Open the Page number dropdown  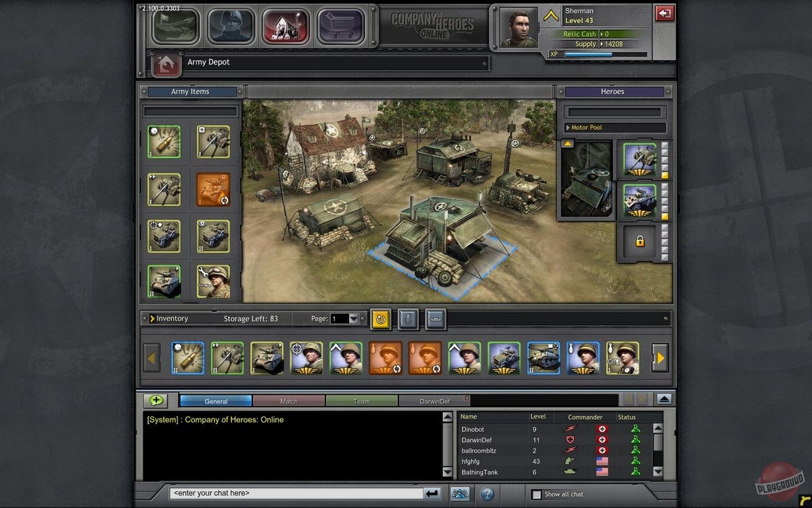tap(353, 318)
